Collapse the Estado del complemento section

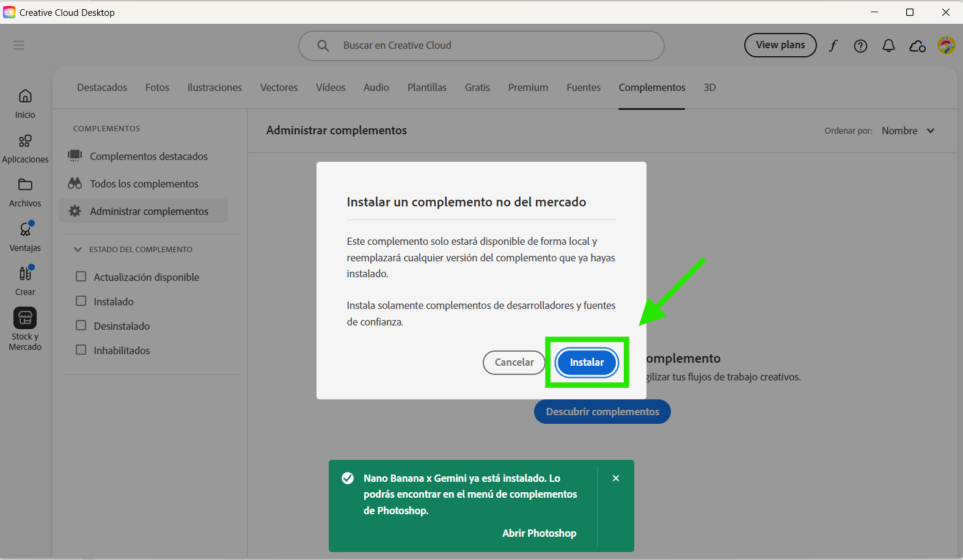(x=78, y=249)
